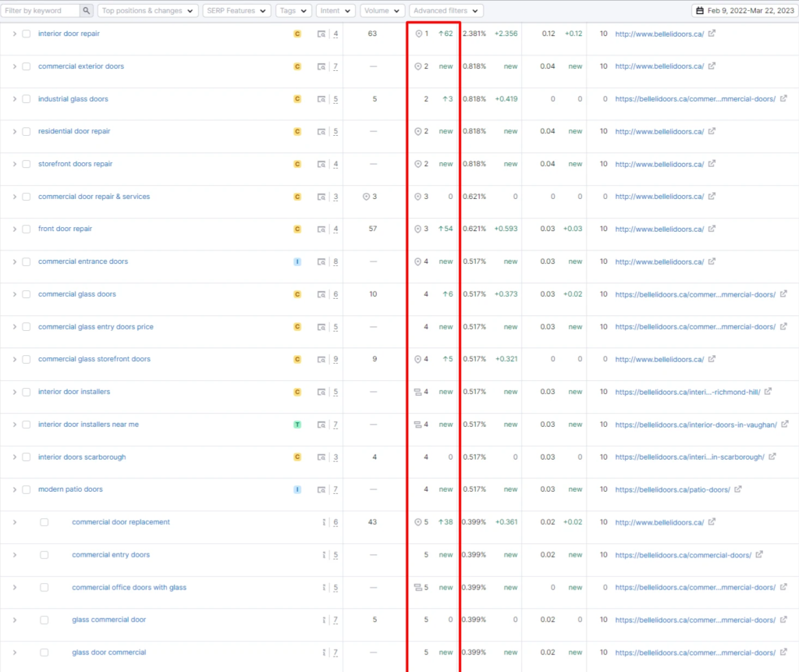Click the keyword filter search magnifier icon
The width and height of the screenshot is (799, 672).
86,11
